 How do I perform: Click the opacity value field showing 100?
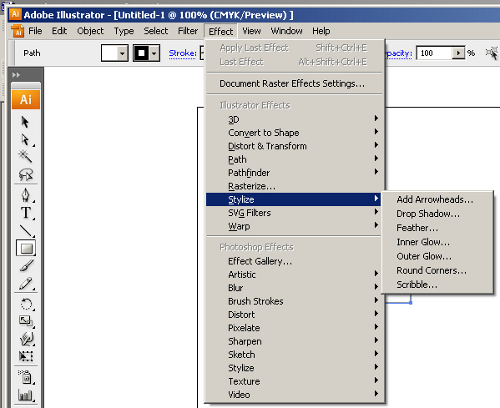434,53
